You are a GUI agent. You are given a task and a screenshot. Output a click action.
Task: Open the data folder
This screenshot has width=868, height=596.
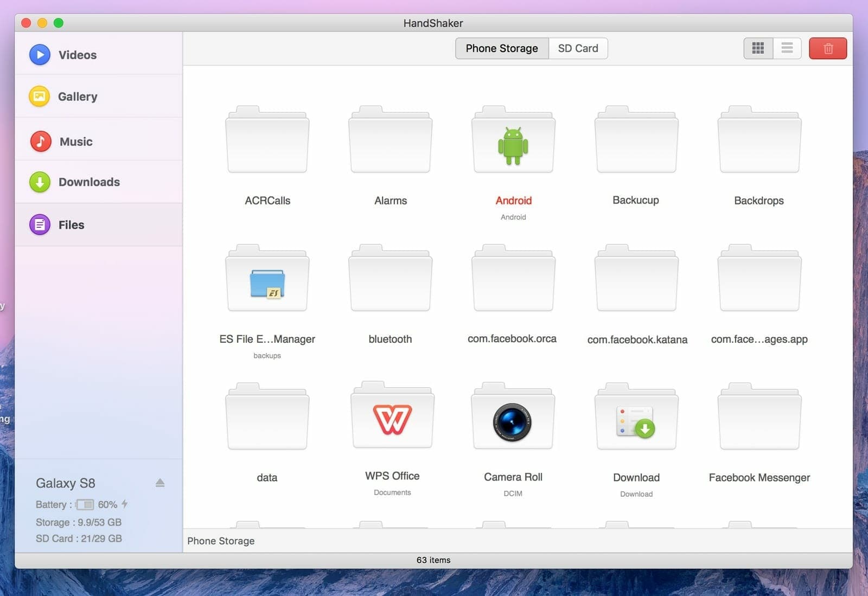coord(267,416)
